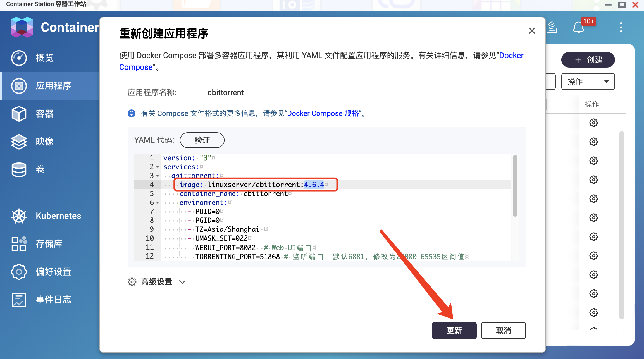644x359 pixels.
Task: Click the sixth row settings gear
Action: click(594, 218)
